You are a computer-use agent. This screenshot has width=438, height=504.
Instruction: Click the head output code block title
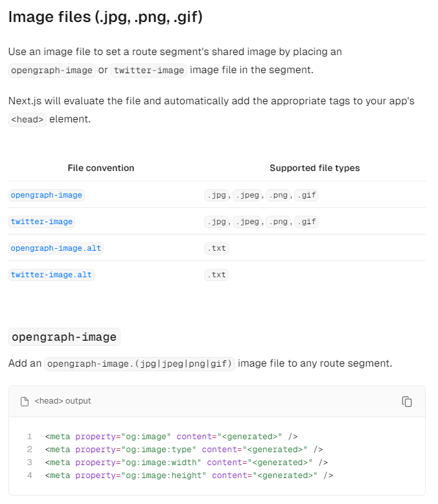(63, 401)
